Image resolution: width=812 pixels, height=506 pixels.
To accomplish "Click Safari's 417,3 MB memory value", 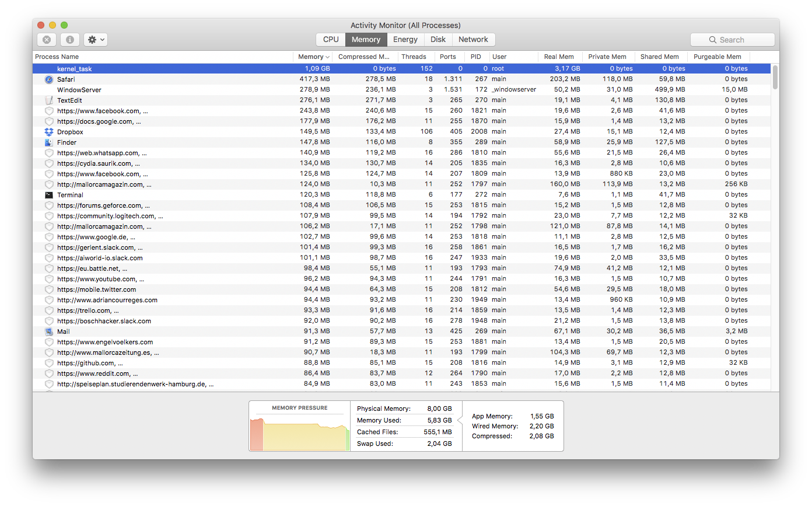I will (314, 79).
